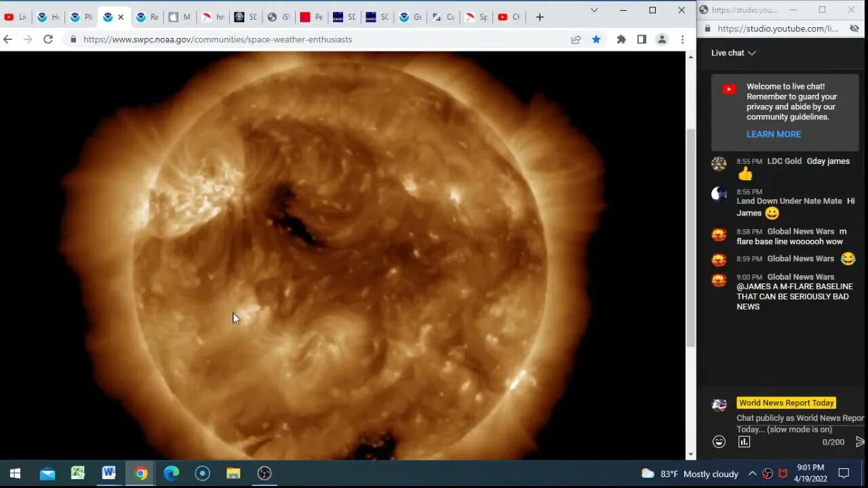Go back to the previous page in Chrome

click(x=7, y=39)
